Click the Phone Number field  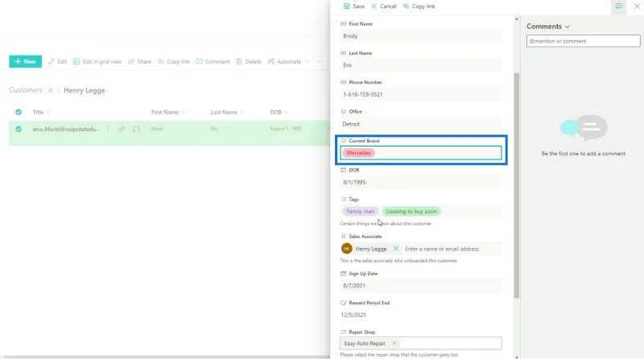(421, 94)
